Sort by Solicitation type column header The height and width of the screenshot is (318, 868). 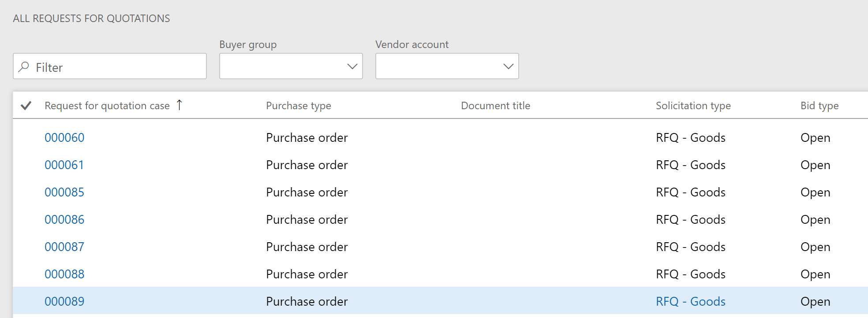[x=693, y=106]
